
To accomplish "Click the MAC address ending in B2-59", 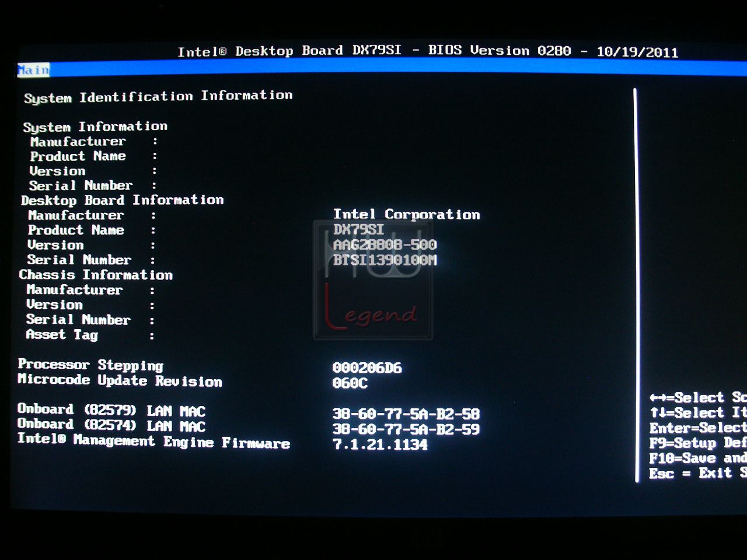I will point(406,429).
